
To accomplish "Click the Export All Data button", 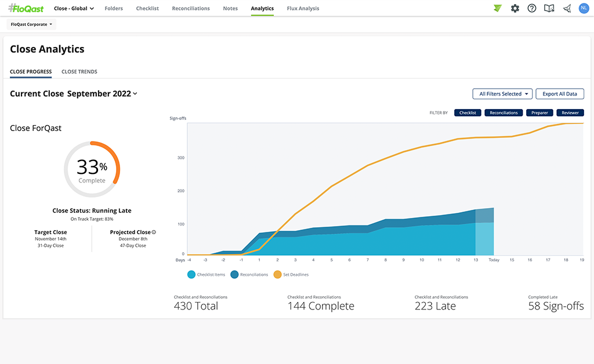I will point(560,94).
